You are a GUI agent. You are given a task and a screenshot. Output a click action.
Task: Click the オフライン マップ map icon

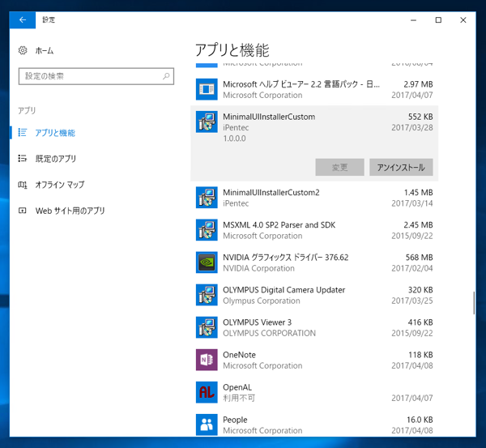point(23,185)
